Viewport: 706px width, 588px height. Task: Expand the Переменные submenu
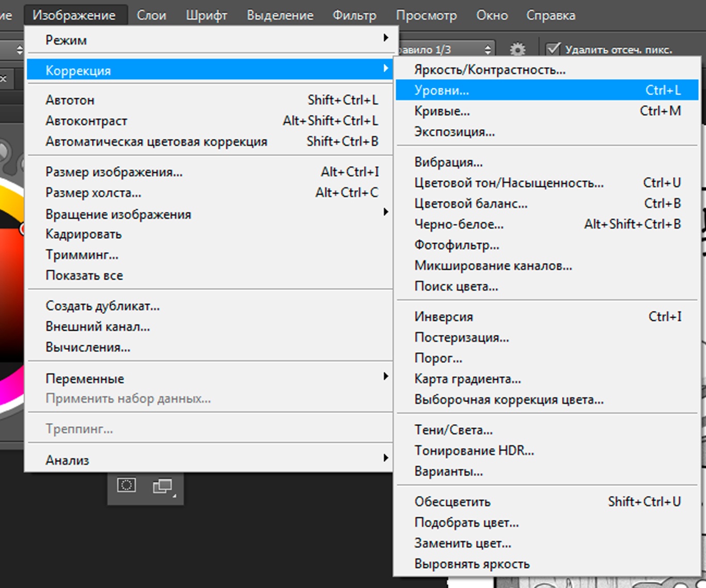(210, 378)
